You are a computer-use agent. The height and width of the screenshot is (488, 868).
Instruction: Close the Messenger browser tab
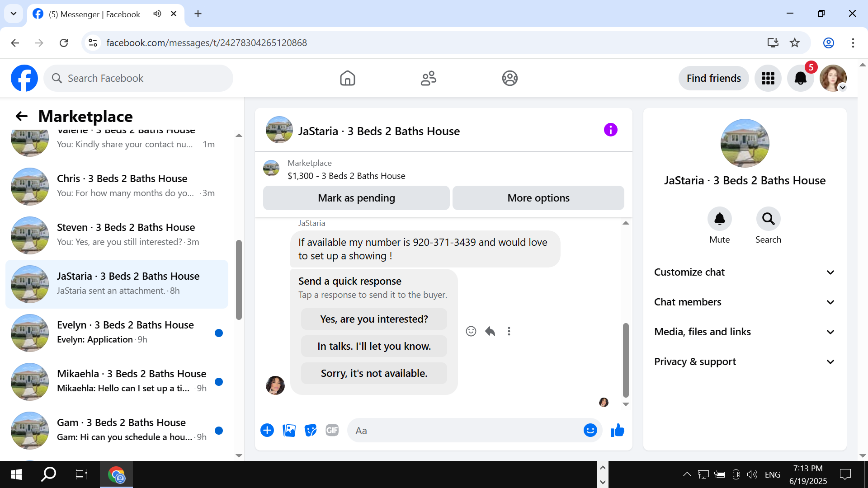tap(174, 14)
